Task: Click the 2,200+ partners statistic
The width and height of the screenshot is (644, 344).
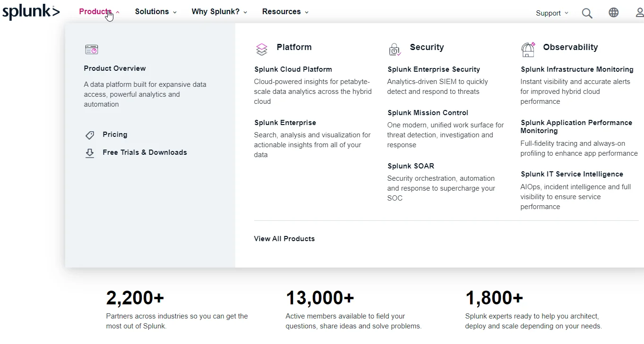Action: pyautogui.click(x=135, y=298)
